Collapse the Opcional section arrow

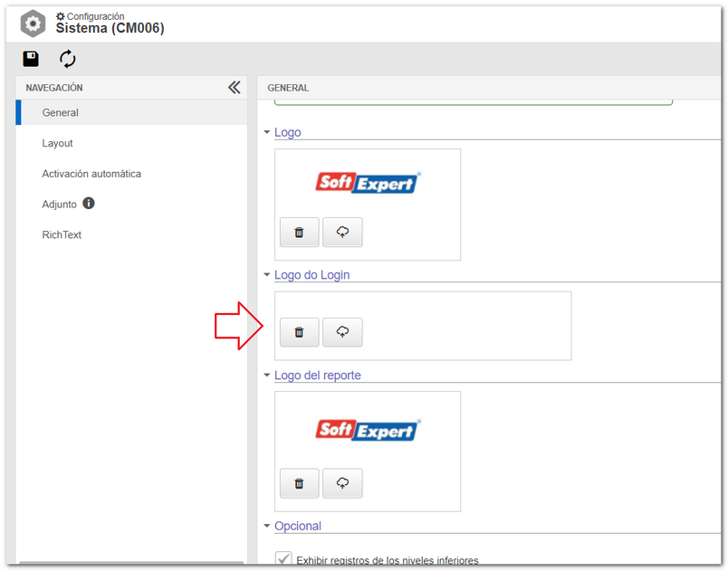(267, 526)
